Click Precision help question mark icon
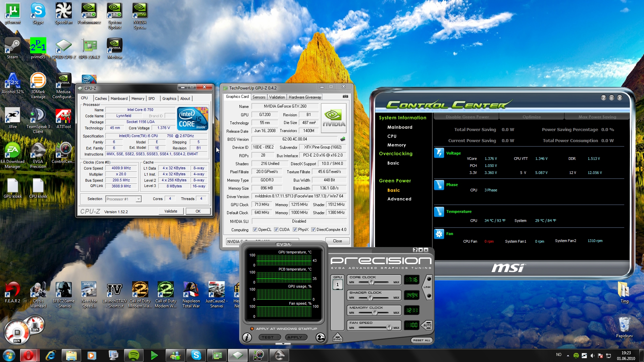Viewport: 644px width, 362px height. [x=415, y=250]
